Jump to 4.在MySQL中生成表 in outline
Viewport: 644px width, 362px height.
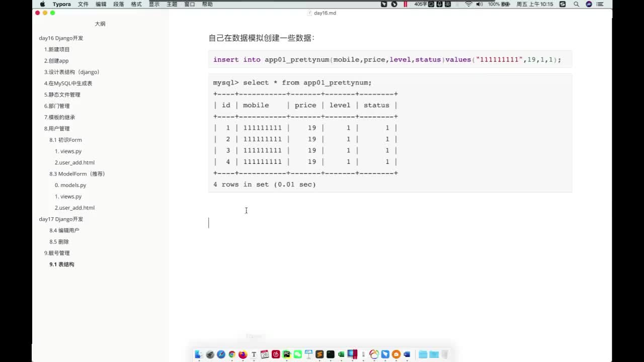coord(68,83)
